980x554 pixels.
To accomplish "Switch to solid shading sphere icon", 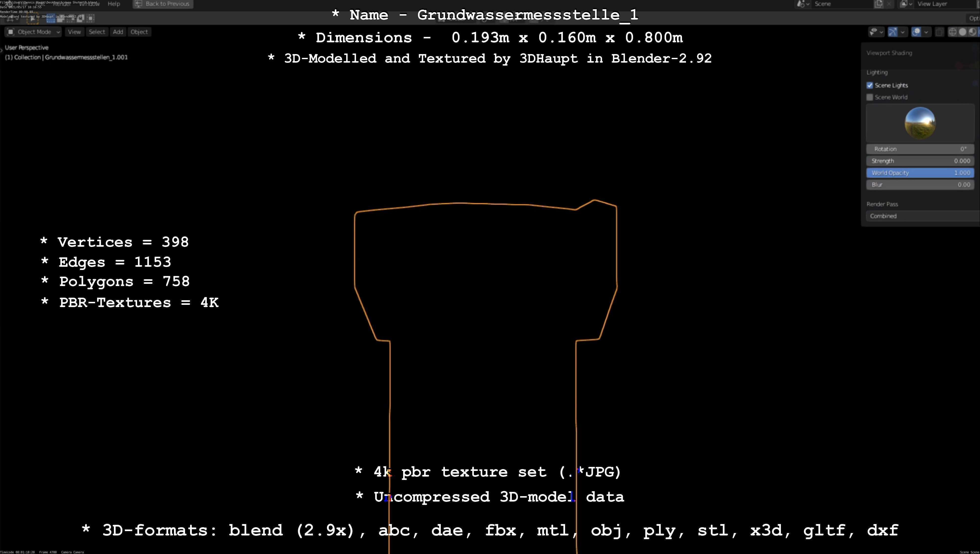I will tap(962, 32).
